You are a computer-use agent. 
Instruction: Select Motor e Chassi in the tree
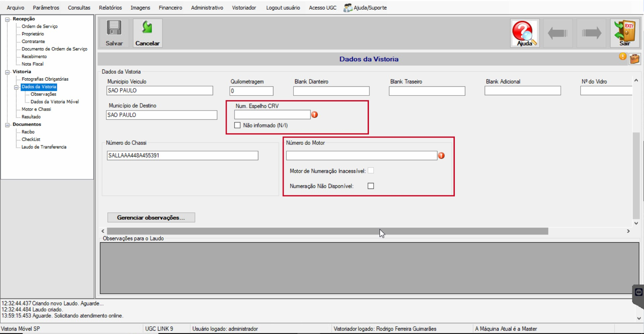tap(36, 109)
